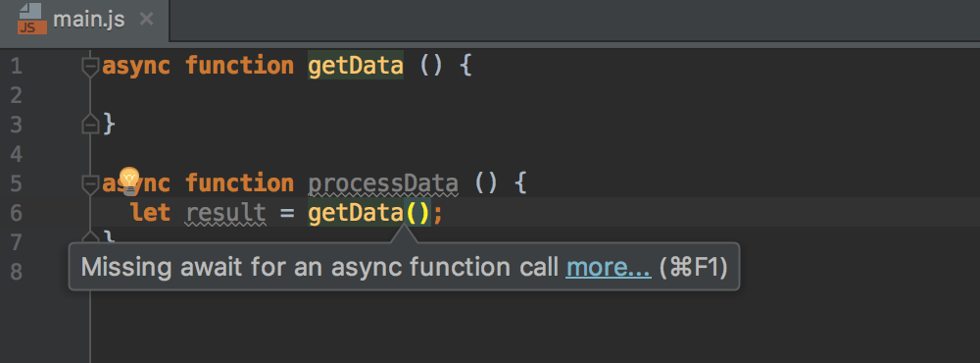Viewport: 980px width, 363px height.
Task: Click the result variable on line 6
Action: point(226,213)
